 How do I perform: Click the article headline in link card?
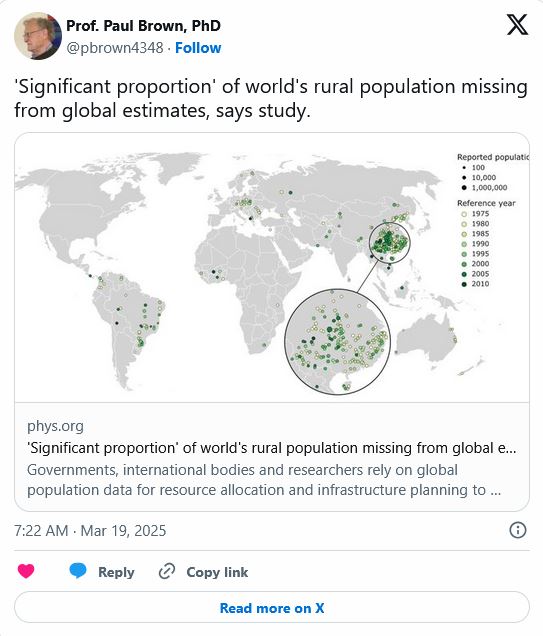click(x=272, y=448)
